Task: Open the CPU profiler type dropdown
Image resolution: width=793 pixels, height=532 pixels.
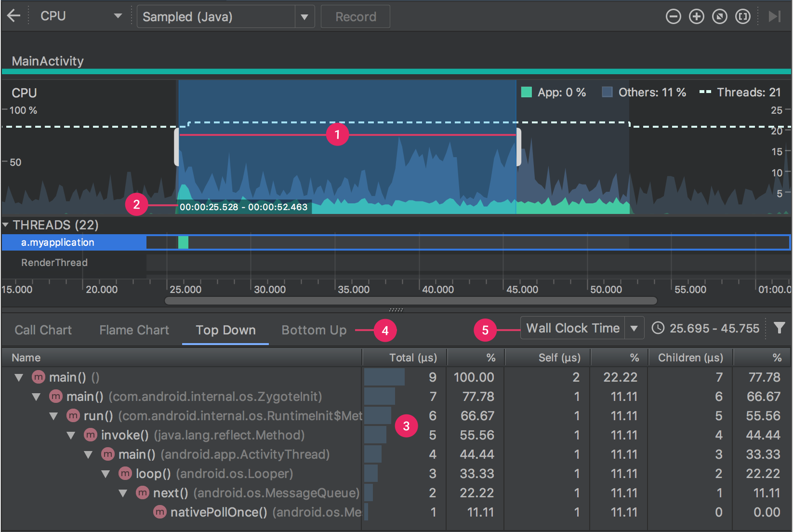Action: pyautogui.click(x=117, y=15)
